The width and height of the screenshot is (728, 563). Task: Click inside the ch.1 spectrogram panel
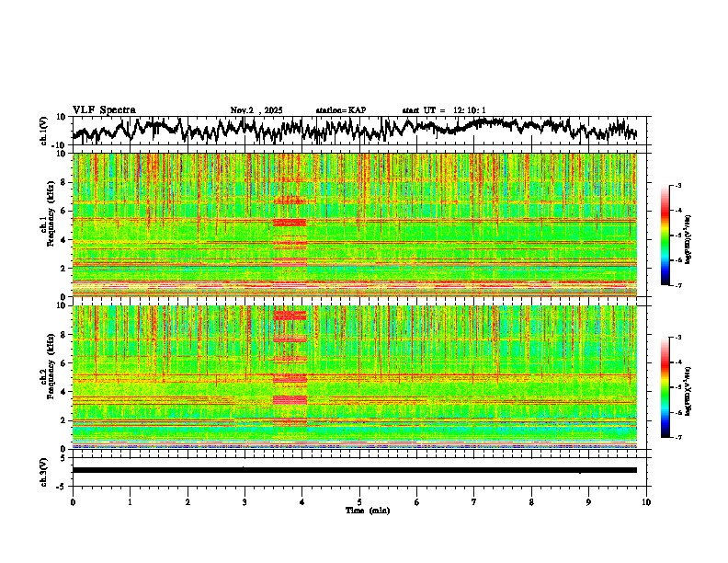coord(355,224)
